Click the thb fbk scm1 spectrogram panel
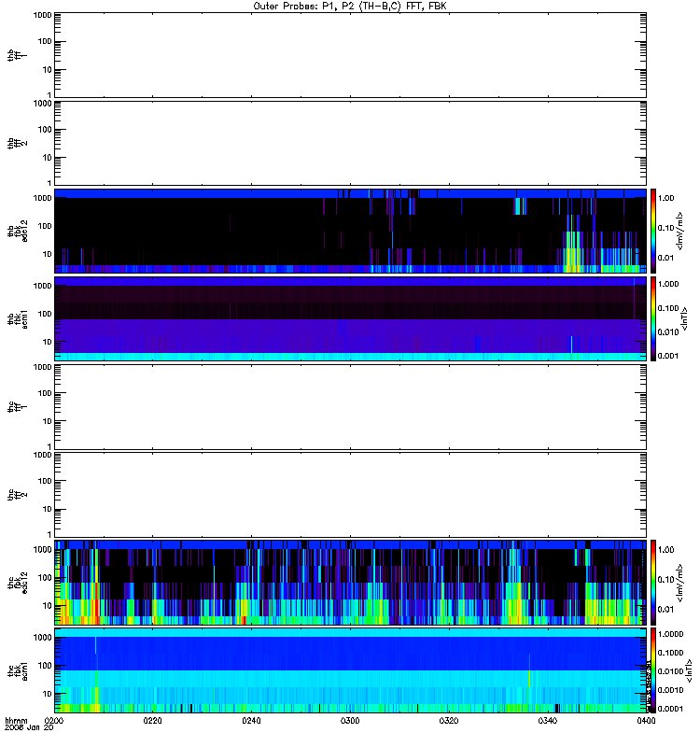Image resolution: width=700 pixels, height=747 pixels. (351, 318)
